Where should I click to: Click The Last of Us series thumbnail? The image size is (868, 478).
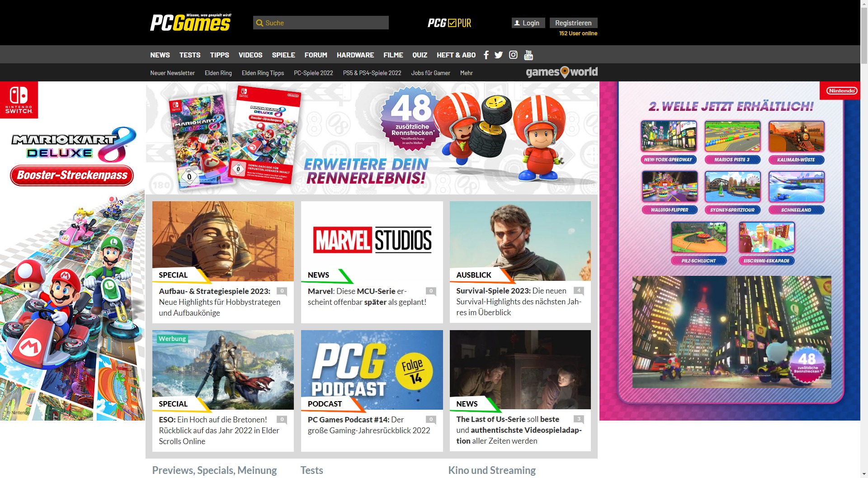pyautogui.click(x=520, y=369)
